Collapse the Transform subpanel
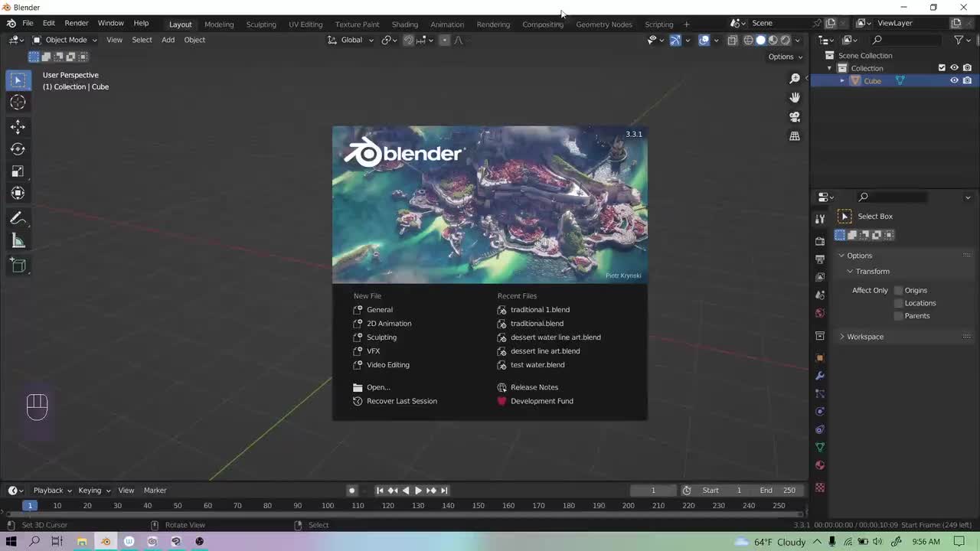Screen dimensions: 980x551 pyautogui.click(x=872, y=272)
